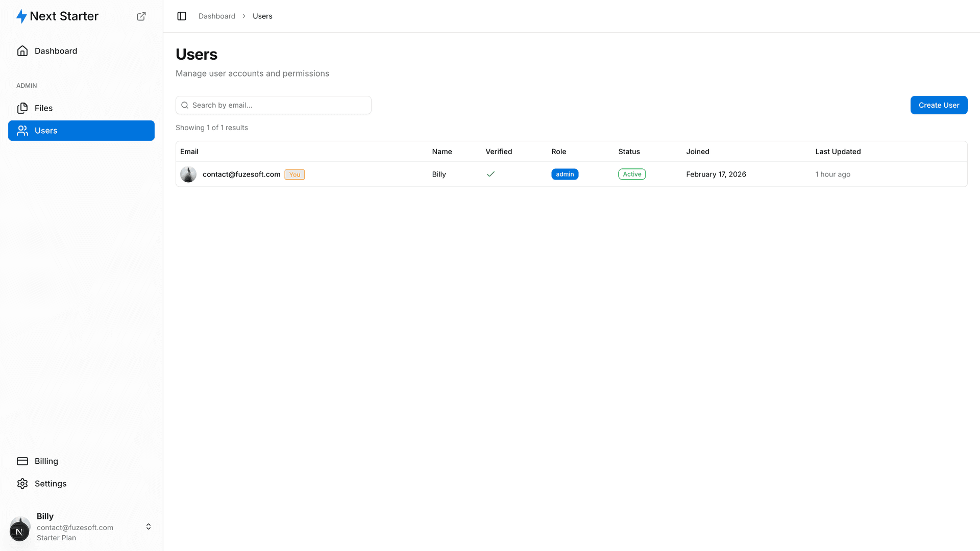Screen dimensions: 980x551
Task: Click the Role column header
Action: point(559,152)
